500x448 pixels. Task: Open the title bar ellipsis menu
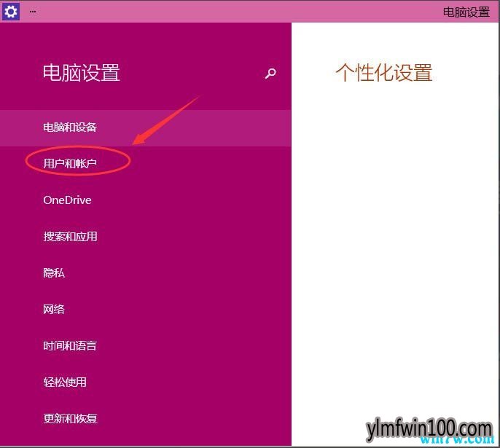click(x=33, y=12)
